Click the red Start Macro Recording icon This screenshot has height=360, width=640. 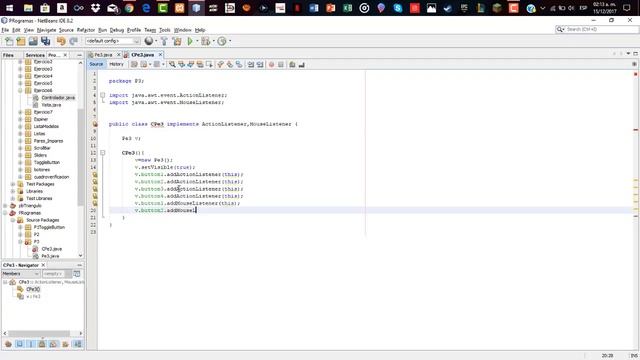(x=271, y=64)
